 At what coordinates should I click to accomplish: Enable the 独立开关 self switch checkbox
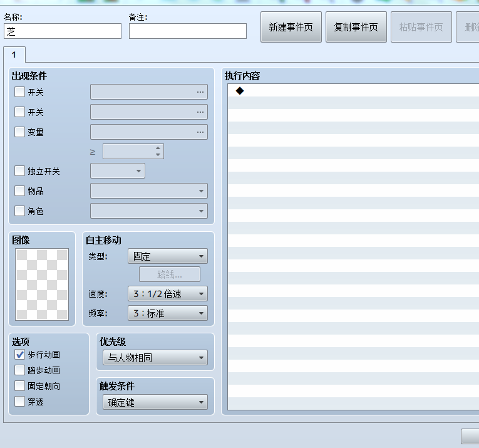[20, 171]
